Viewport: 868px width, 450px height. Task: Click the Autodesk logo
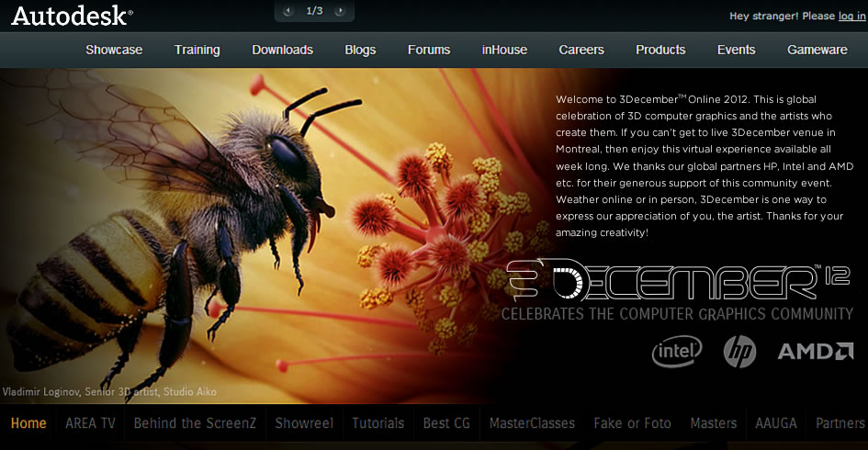(x=72, y=16)
